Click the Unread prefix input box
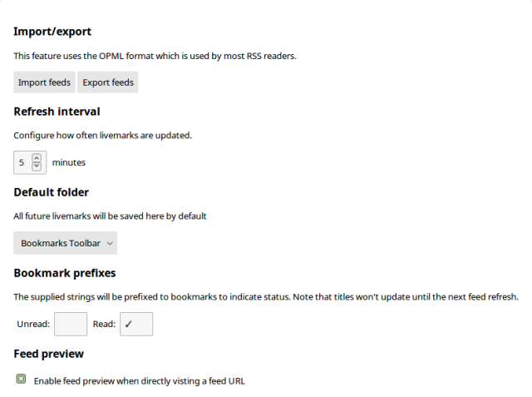This screenshot has width=532, height=397. tap(71, 324)
